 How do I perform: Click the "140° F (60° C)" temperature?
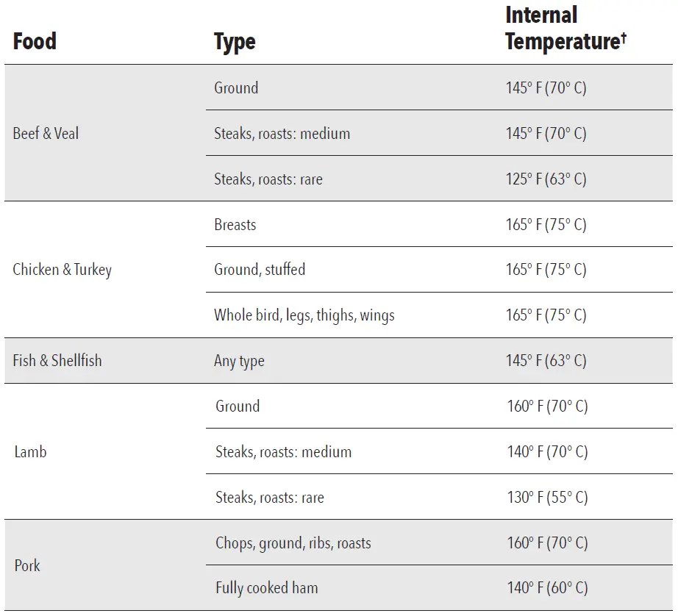click(547, 588)
